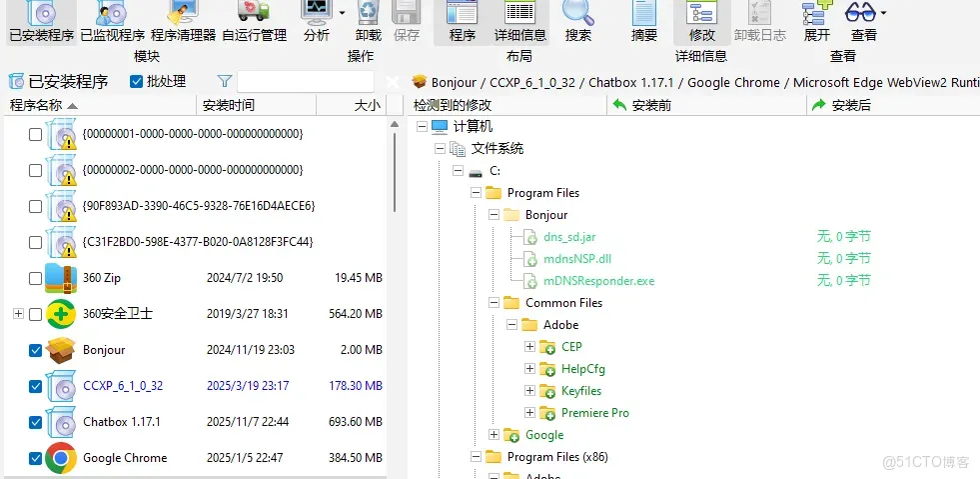Check the {C31F2BD0-598E-...} entry checkbox

[x=36, y=242]
